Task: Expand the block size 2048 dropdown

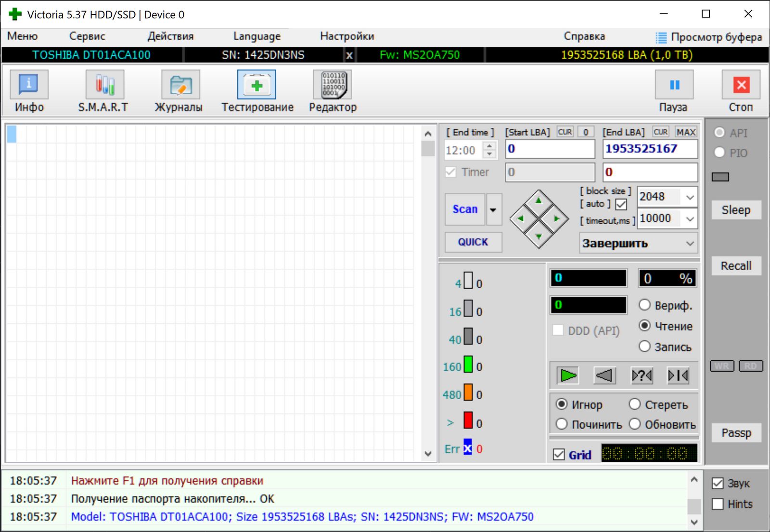Action: (x=690, y=197)
